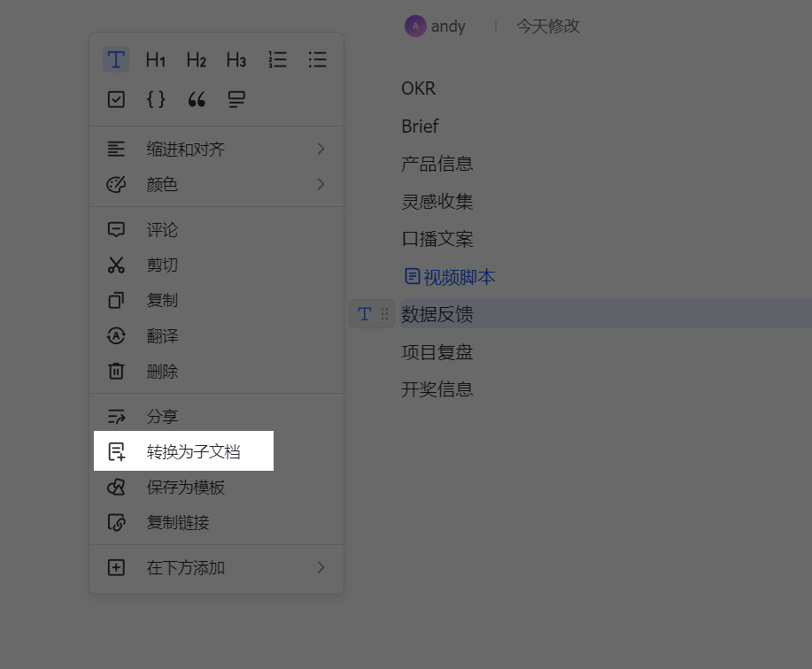Click andy's avatar near the top
The width and height of the screenshot is (812, 669).
pyautogui.click(x=414, y=26)
